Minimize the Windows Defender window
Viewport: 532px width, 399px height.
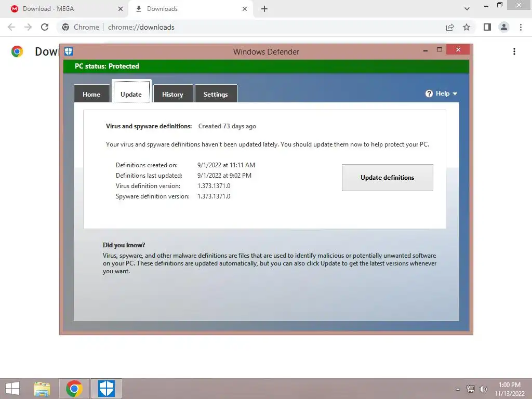click(x=425, y=50)
